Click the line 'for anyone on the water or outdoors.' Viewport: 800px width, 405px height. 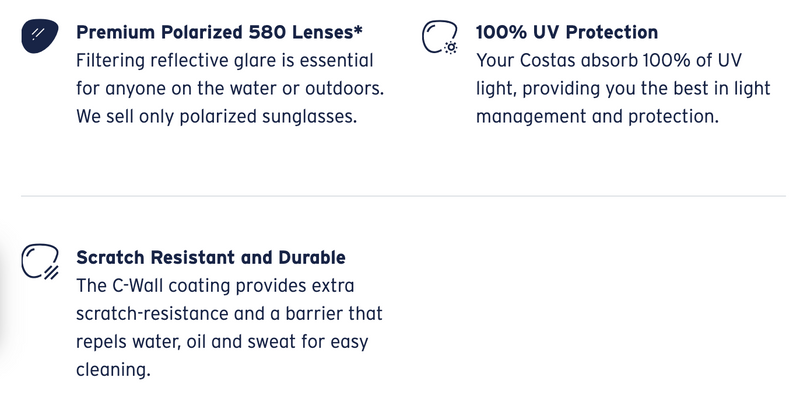tap(230, 89)
